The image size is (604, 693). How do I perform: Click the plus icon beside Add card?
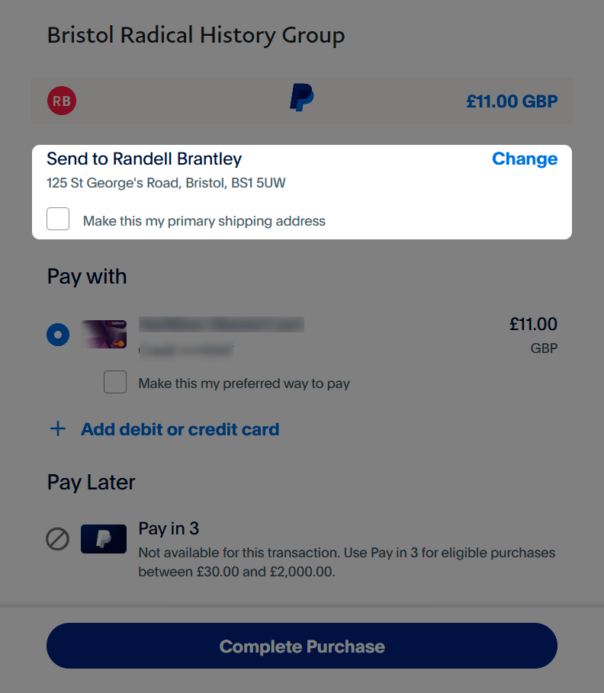pos(58,429)
